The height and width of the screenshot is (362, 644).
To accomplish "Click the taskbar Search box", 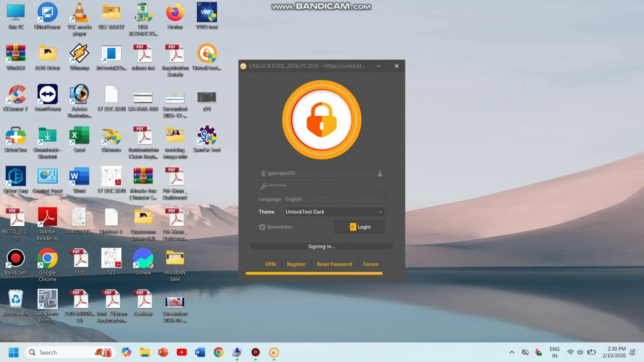I will click(69, 352).
